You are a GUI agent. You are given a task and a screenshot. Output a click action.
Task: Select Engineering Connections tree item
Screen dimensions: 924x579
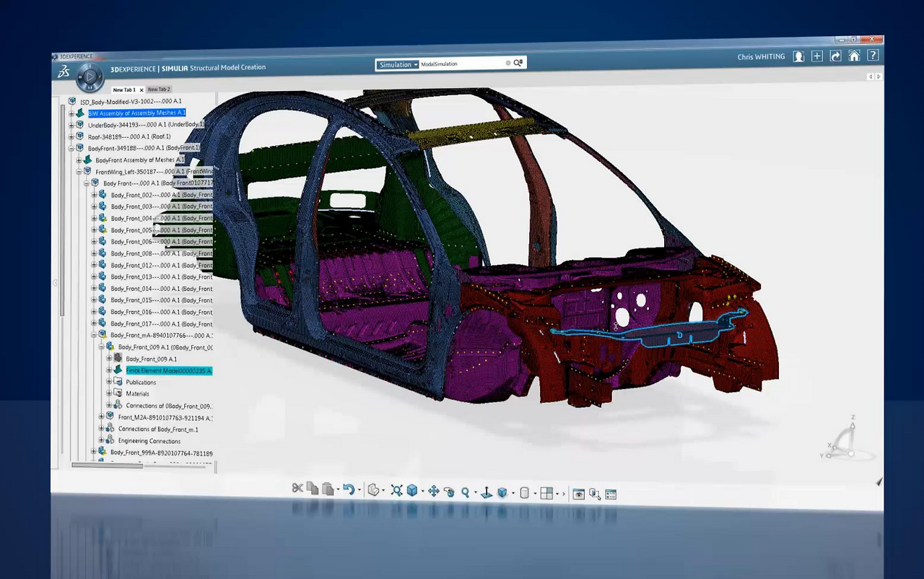[x=149, y=441]
